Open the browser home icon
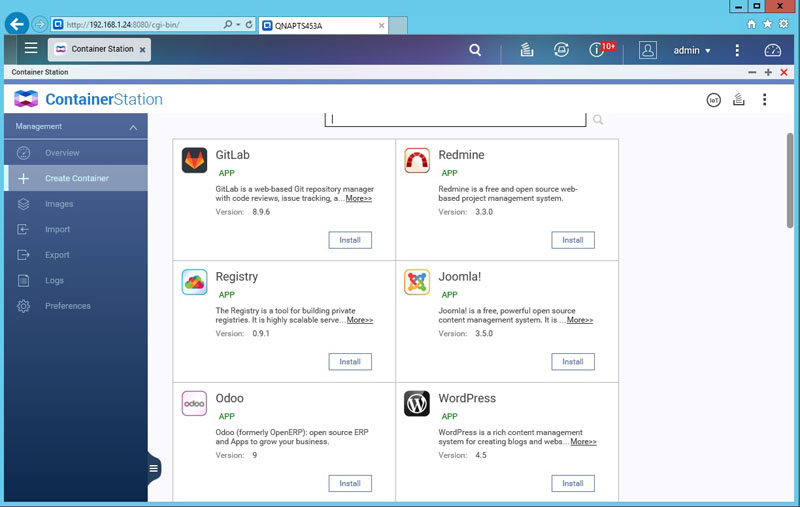The image size is (800, 507). tap(752, 24)
